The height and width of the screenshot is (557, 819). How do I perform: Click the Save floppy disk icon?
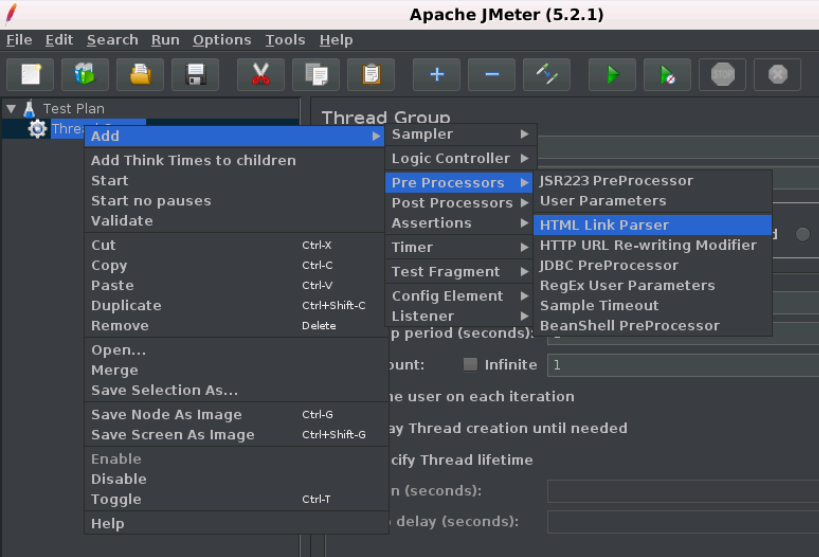pos(195,75)
